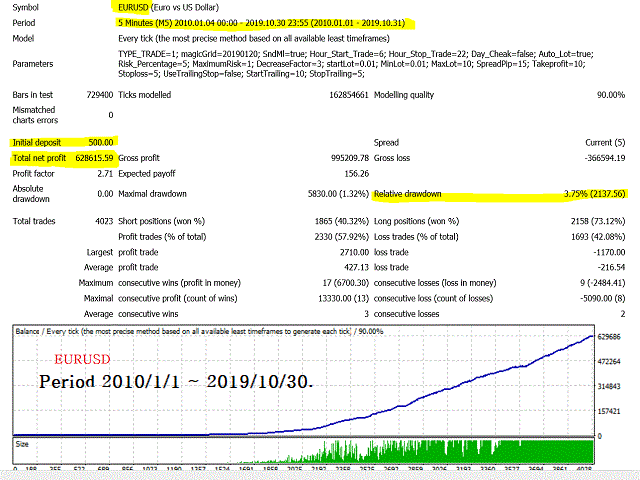
Task: Select the modelling quality value '90.00%'
Action: coord(611,95)
